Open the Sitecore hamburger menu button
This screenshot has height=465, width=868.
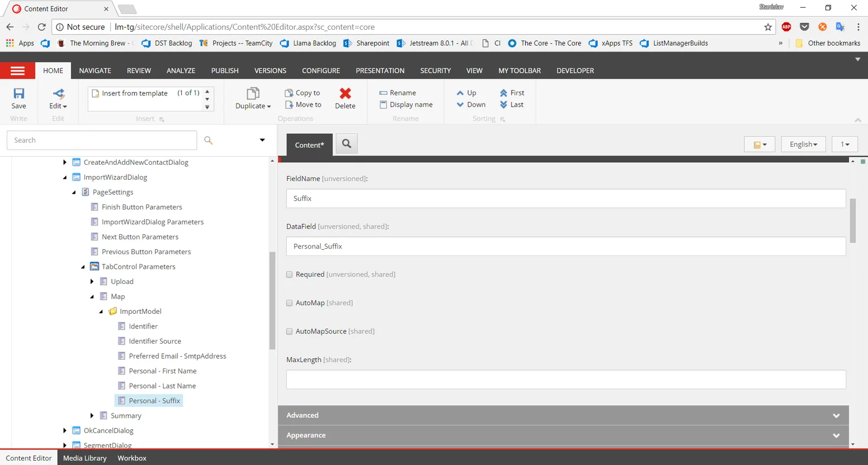pos(17,70)
